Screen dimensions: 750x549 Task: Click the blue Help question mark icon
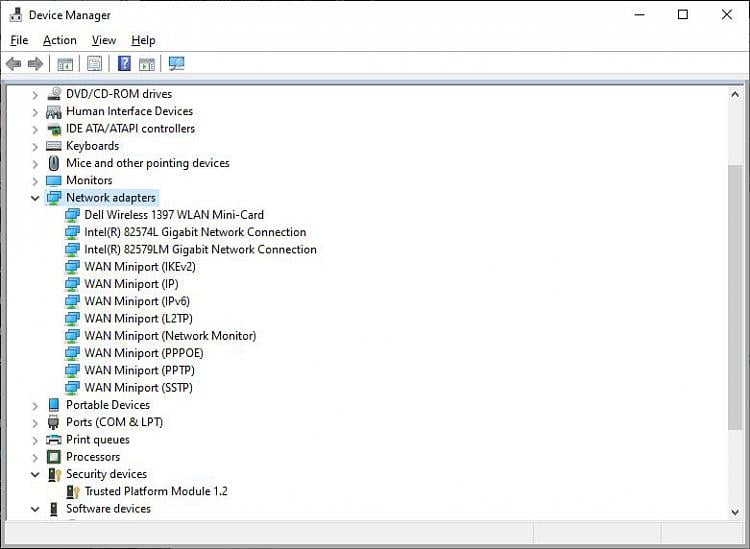[124, 64]
